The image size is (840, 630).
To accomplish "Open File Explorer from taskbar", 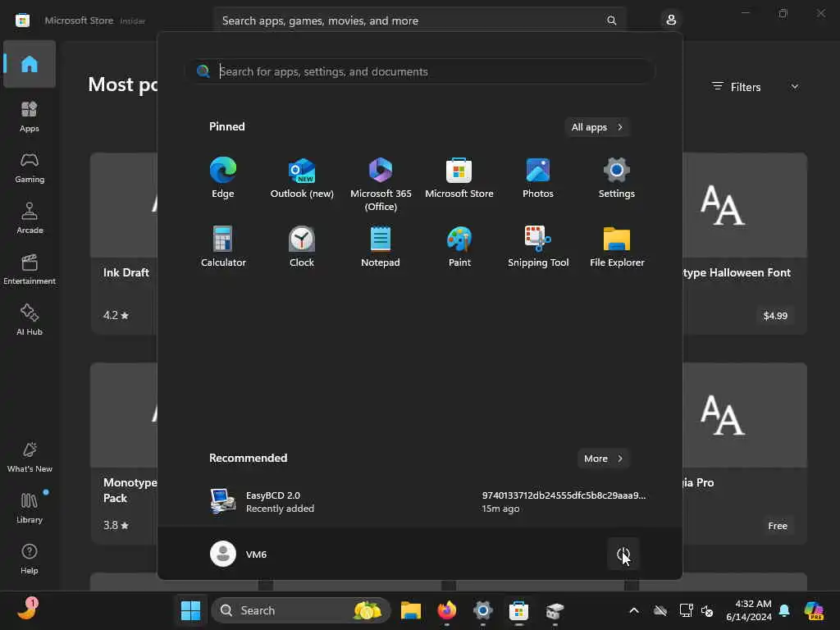I will tap(411, 610).
